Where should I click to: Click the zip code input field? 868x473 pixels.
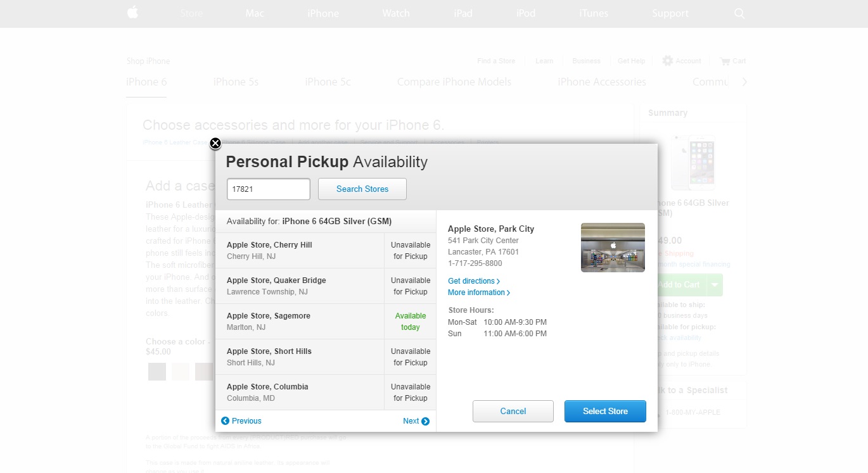tap(269, 189)
